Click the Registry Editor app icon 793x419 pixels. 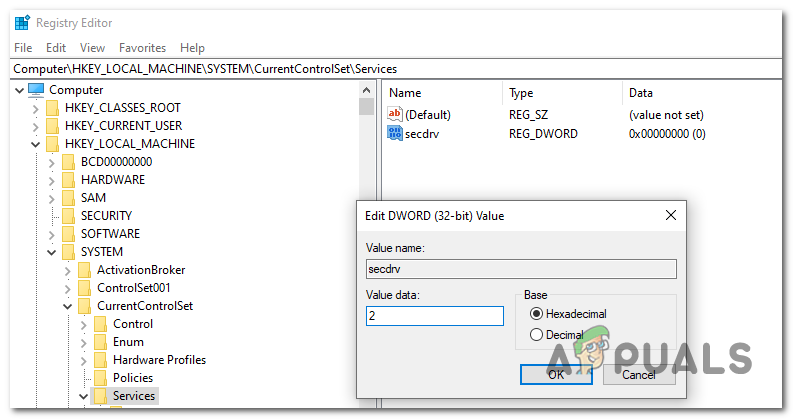(x=22, y=23)
